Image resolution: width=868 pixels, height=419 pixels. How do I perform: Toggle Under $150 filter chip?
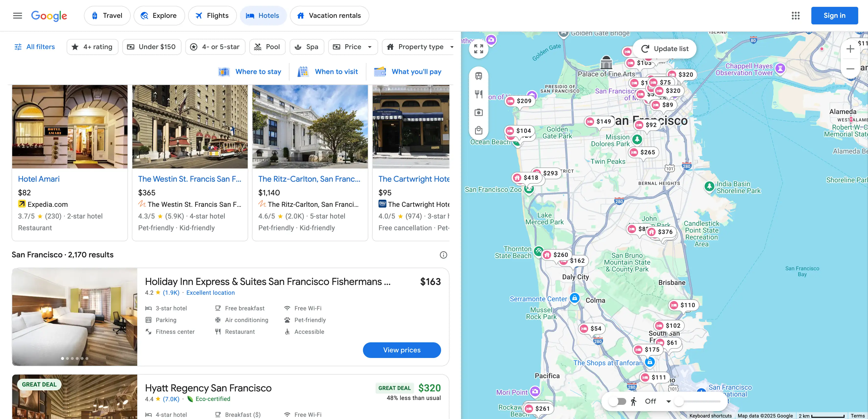click(152, 47)
